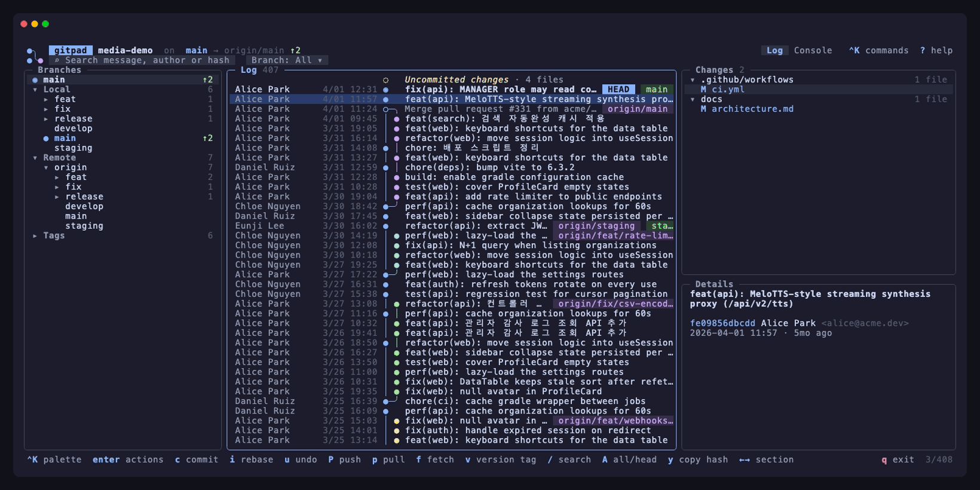Screen dimensions: 980x490
Task: Toggle all/head view in the bottom bar
Action: pos(629,460)
